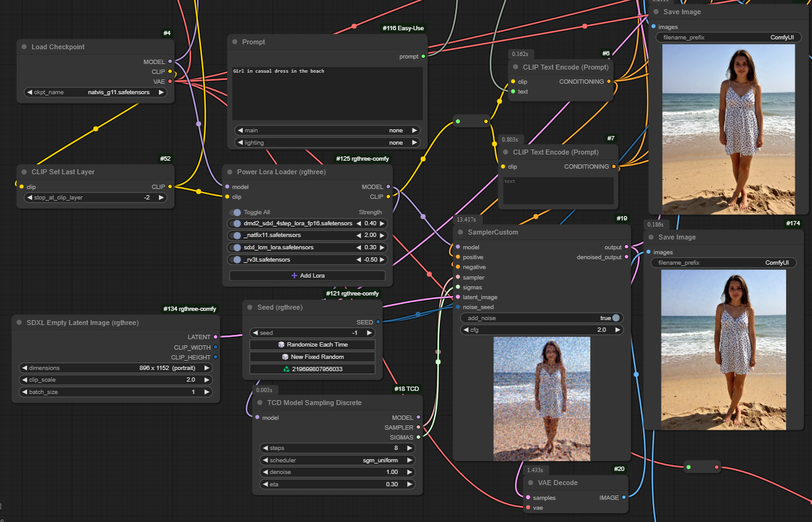Click the denoise value widget

tap(338, 472)
